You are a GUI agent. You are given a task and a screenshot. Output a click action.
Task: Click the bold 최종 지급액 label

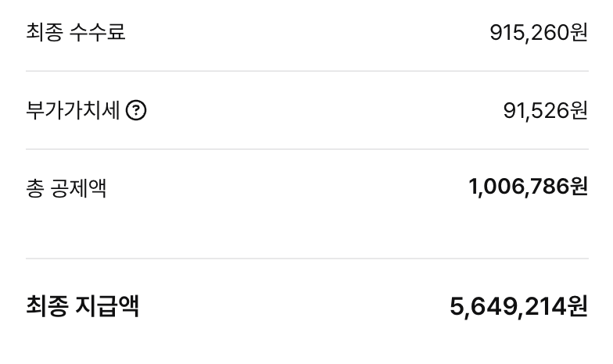pos(83,305)
